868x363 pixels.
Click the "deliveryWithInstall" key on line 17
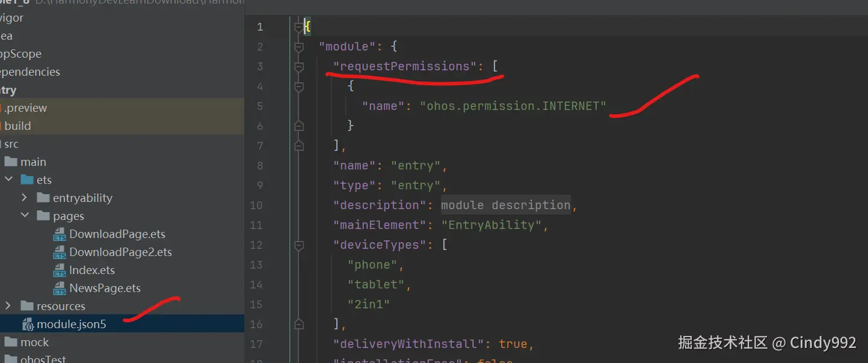409,344
